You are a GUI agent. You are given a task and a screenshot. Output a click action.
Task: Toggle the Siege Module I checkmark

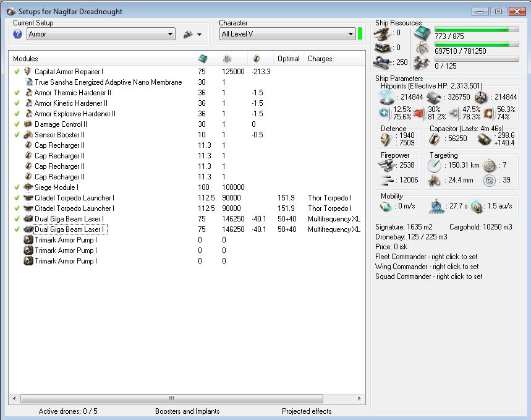tap(17, 187)
